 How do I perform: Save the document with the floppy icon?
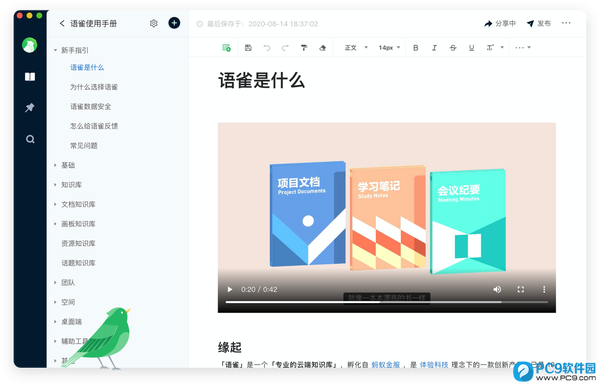248,48
